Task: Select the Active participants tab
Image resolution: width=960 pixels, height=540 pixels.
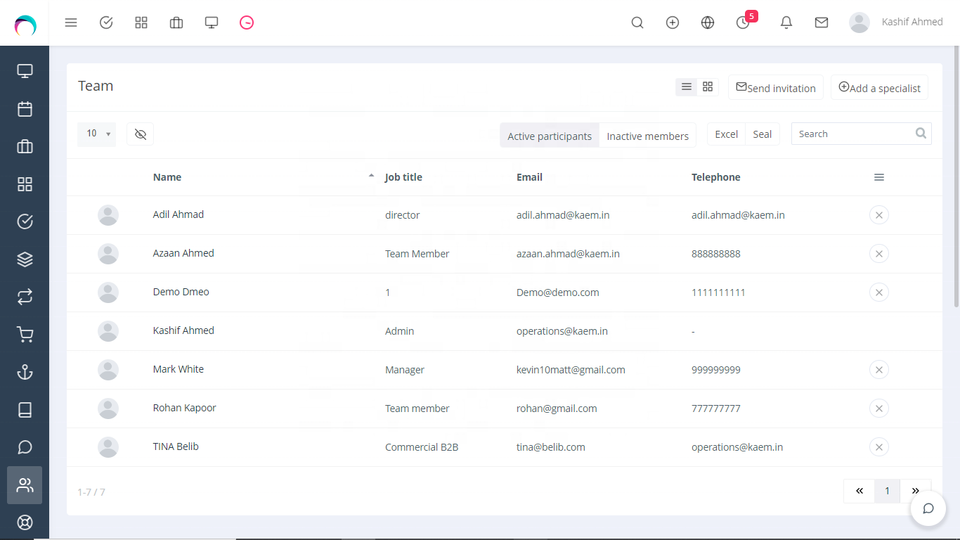Action: click(x=549, y=136)
